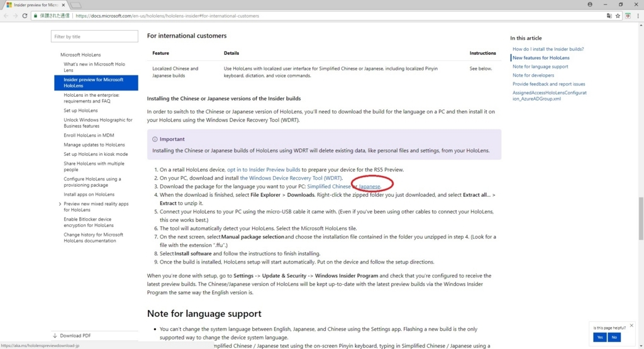Download the Simplified Chinese package link
Screen dimensions: 644x349
click(328, 186)
